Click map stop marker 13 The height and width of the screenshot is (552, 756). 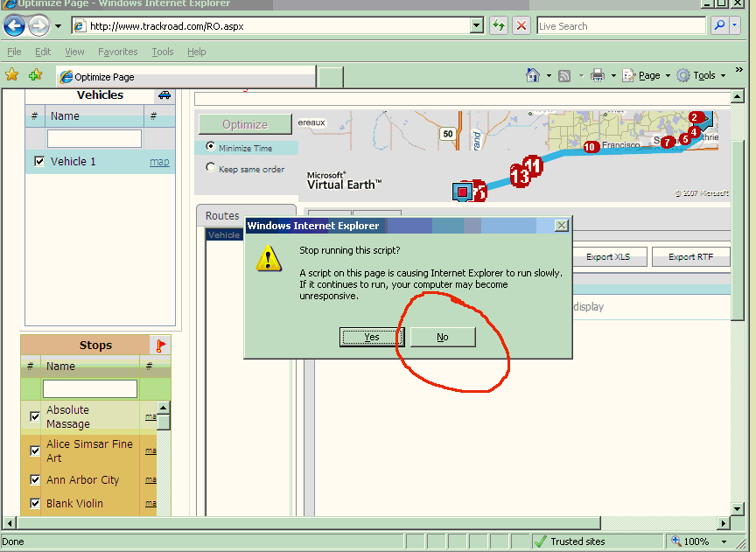pyautogui.click(x=520, y=176)
